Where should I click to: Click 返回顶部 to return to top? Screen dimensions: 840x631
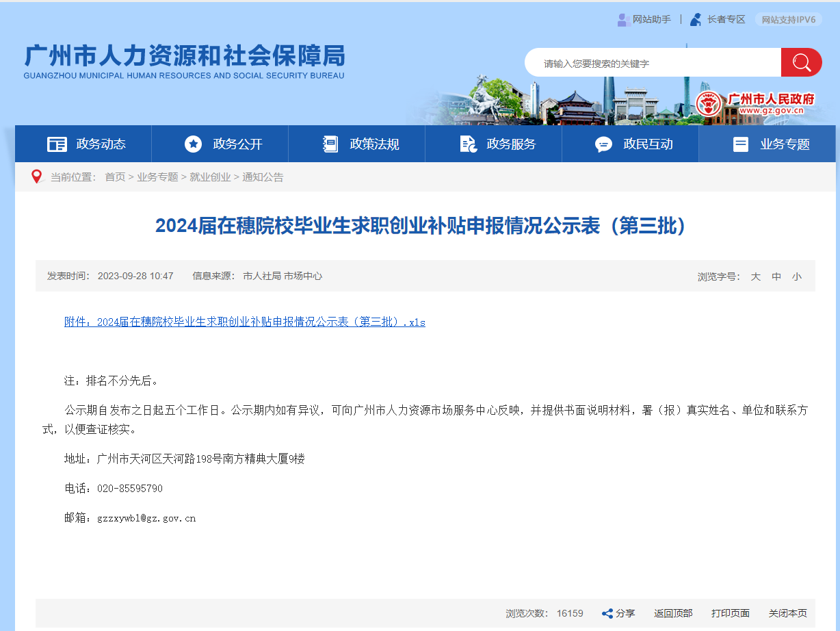pos(673,613)
